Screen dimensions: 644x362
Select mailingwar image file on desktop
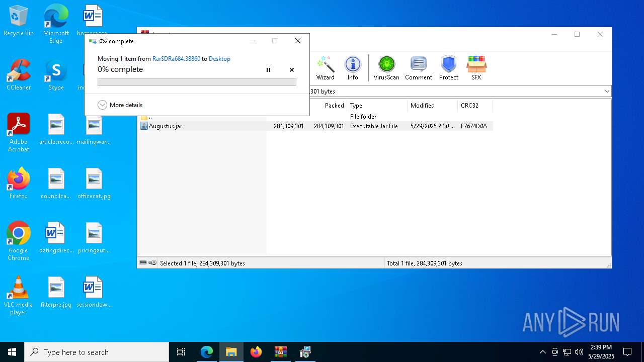[94, 130]
